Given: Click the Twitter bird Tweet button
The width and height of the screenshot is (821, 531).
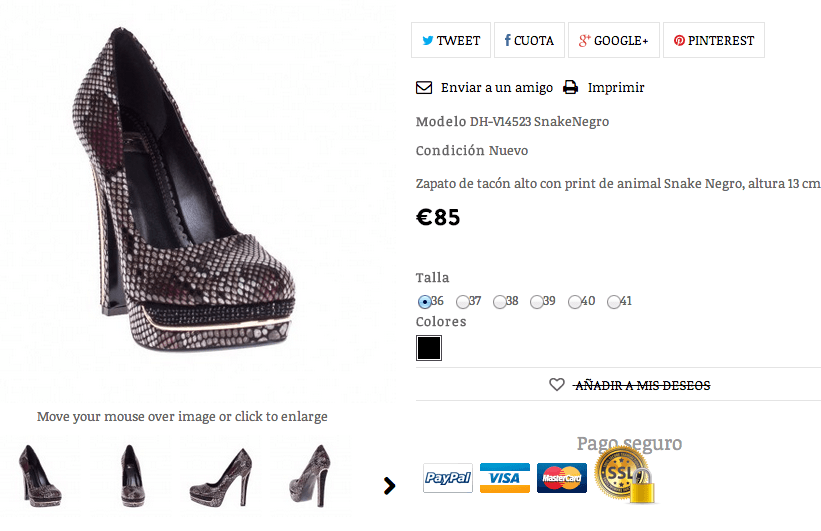Looking at the screenshot, I should click(x=451, y=40).
